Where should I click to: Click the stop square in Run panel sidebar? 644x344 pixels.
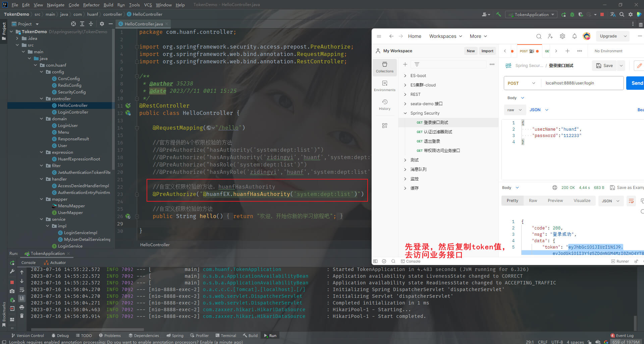tap(12, 282)
